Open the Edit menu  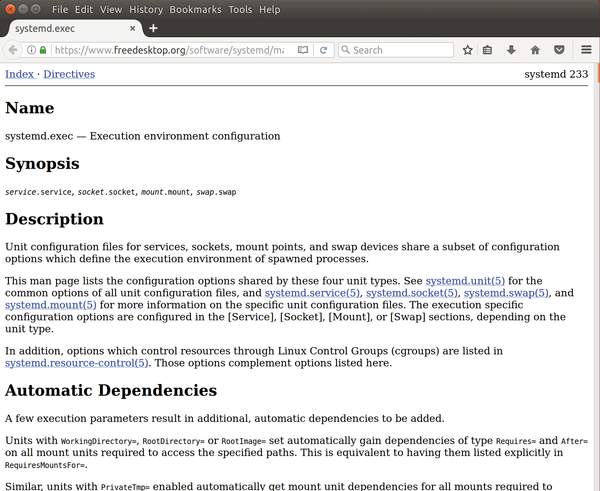[x=84, y=9]
